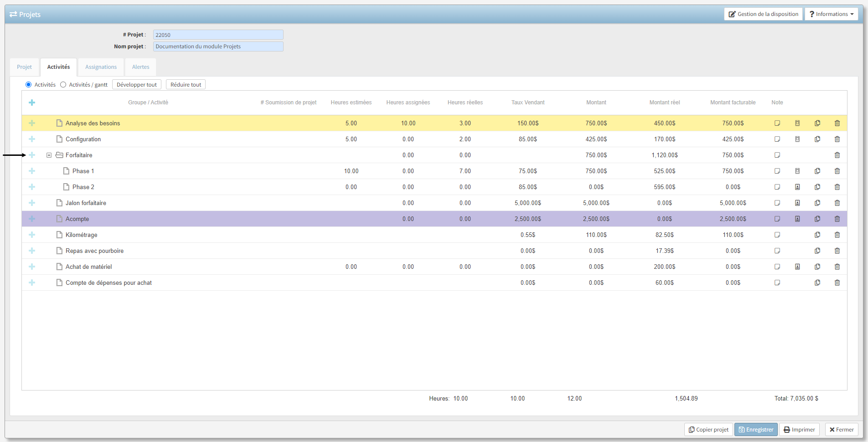
Task: Click Réduire tout button
Action: [186, 85]
